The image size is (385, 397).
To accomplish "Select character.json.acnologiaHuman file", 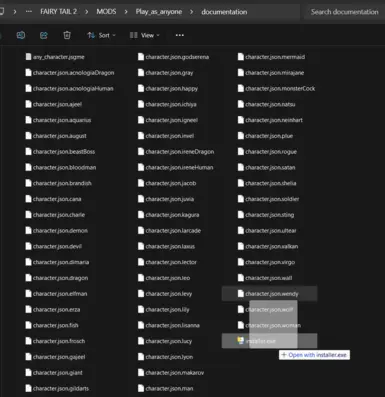I will [x=70, y=88].
